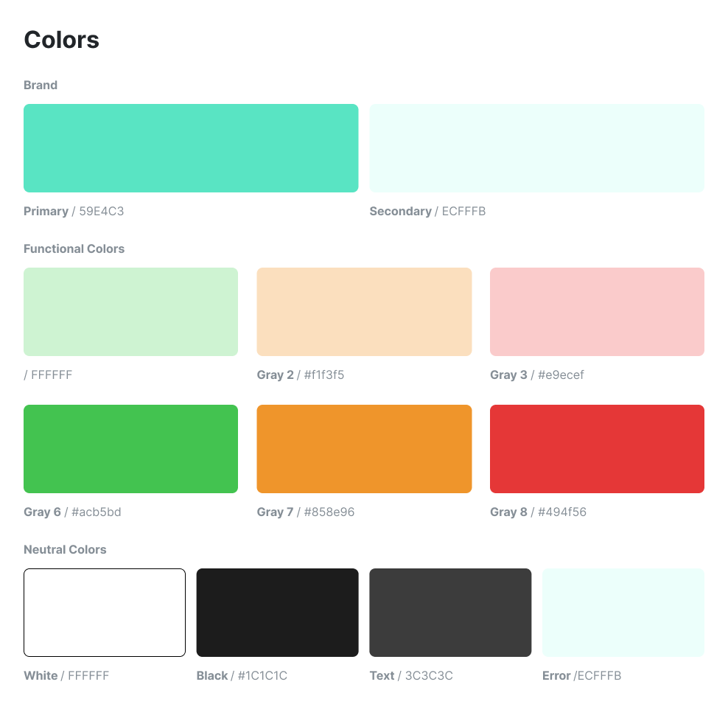
Task: Click the Black / #1C1C1C caption text
Action: pos(242,676)
